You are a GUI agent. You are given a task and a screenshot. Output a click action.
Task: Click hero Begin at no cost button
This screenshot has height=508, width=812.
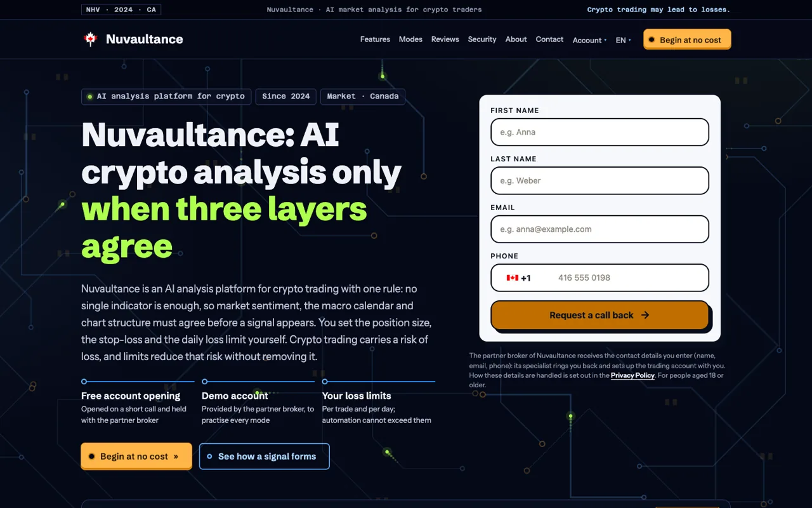136,456
